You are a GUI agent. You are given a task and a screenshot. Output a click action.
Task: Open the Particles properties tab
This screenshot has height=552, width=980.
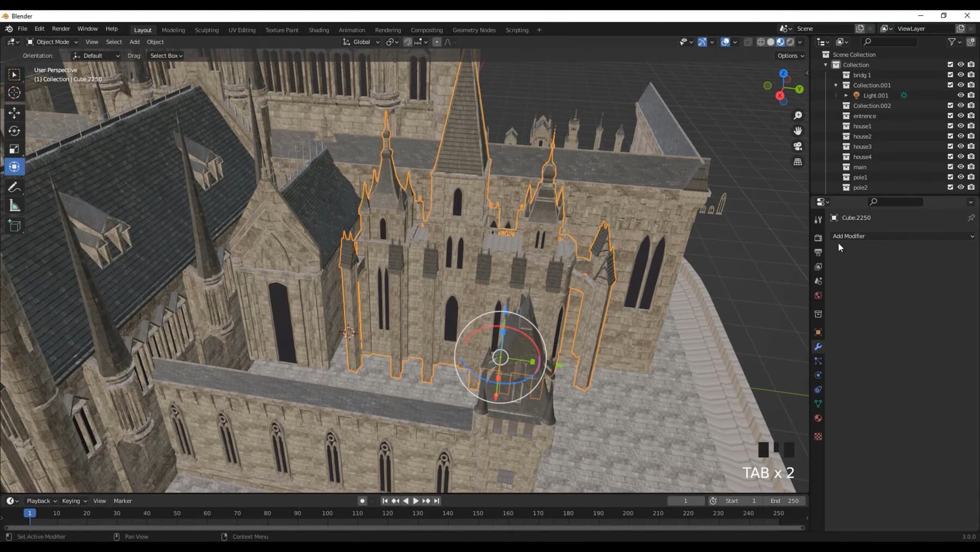pos(818,361)
